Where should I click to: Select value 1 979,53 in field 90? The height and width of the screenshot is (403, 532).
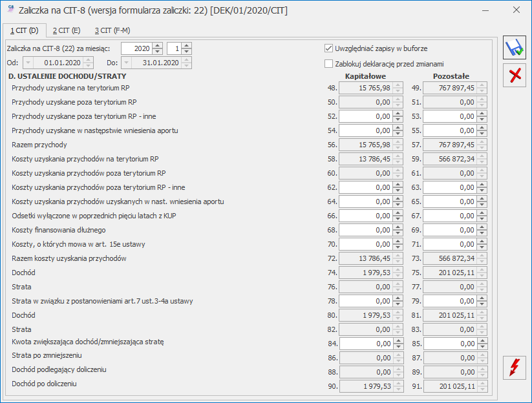(x=378, y=386)
